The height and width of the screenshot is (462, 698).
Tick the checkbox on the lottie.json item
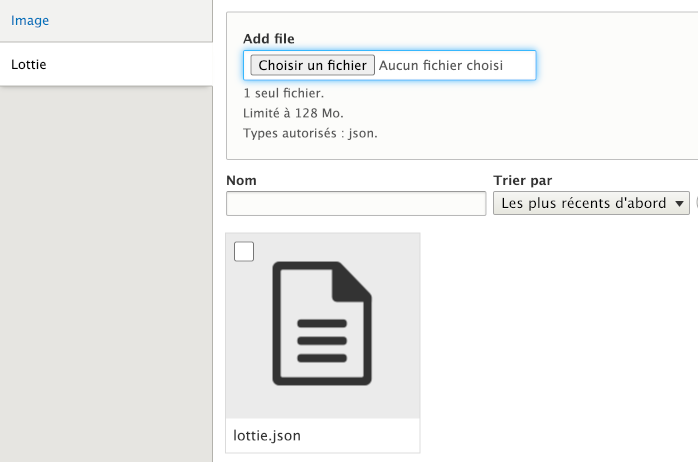[x=244, y=251]
